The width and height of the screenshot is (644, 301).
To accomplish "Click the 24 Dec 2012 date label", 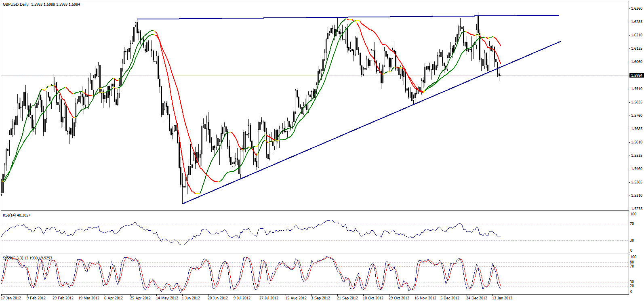I will 477,298.
